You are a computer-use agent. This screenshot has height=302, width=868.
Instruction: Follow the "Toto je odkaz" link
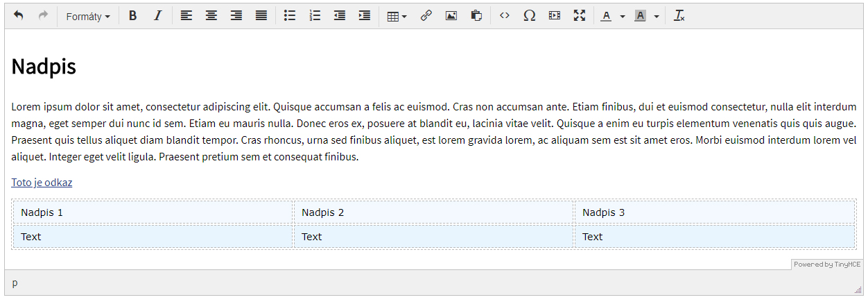coord(42,183)
